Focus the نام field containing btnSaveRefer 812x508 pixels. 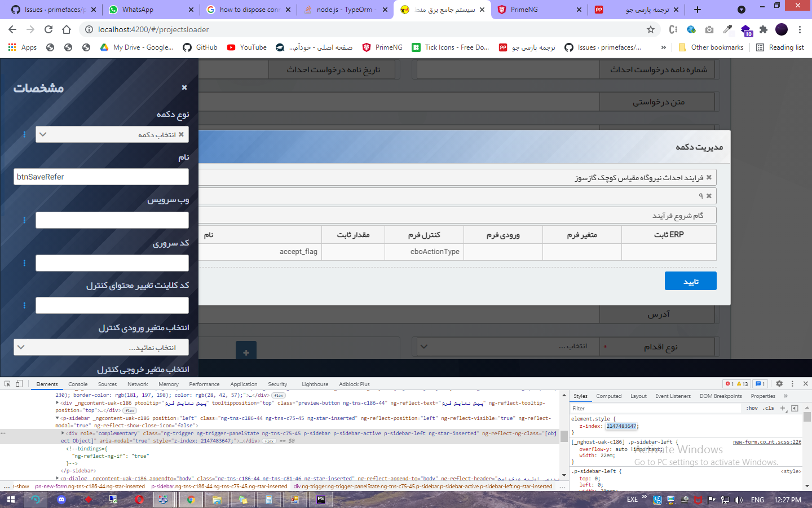click(x=101, y=177)
